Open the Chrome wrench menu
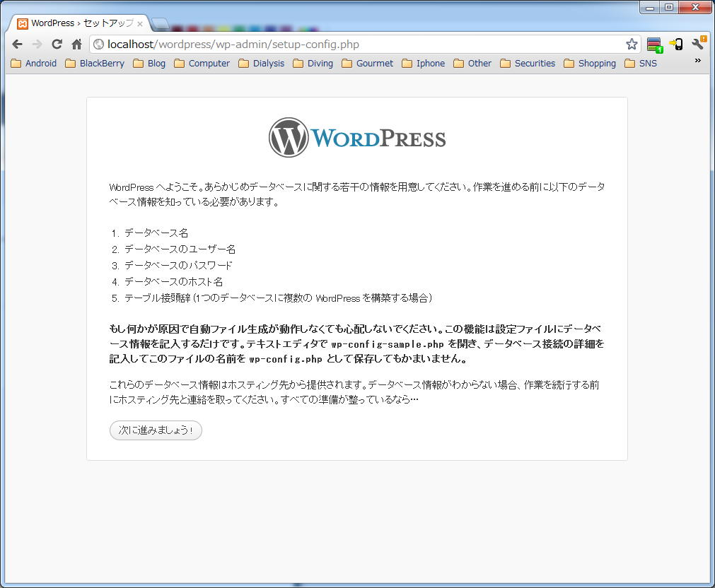715x588 pixels. (x=699, y=43)
